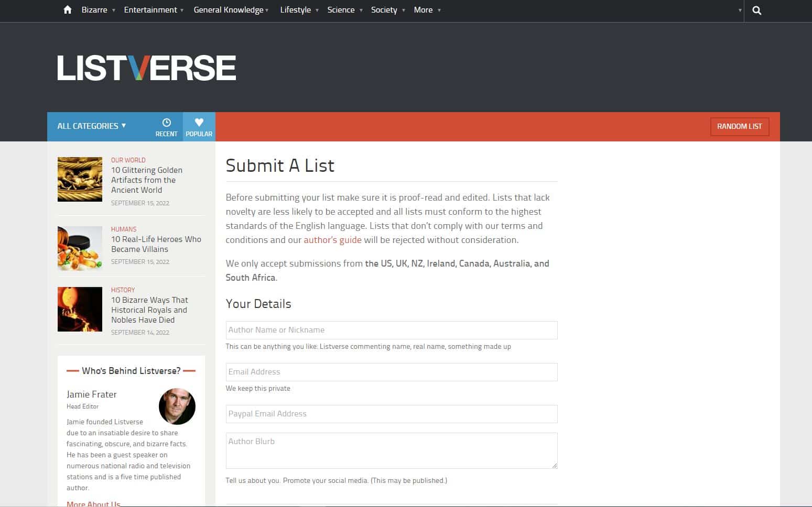
Task: Click the Real-Life Heroes article thumbnail
Action: (80, 248)
